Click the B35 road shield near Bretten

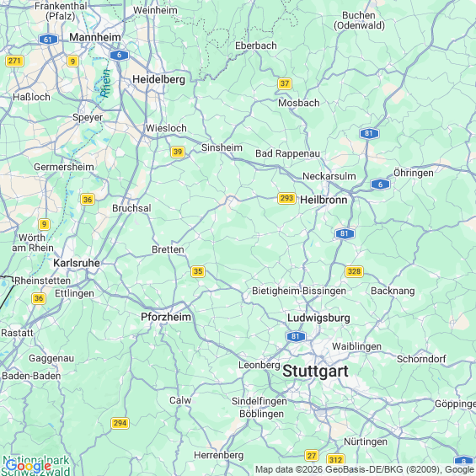[x=198, y=271]
